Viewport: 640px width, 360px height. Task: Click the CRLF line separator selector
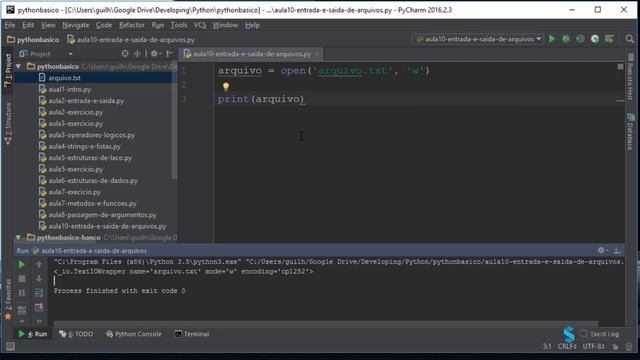click(x=567, y=346)
